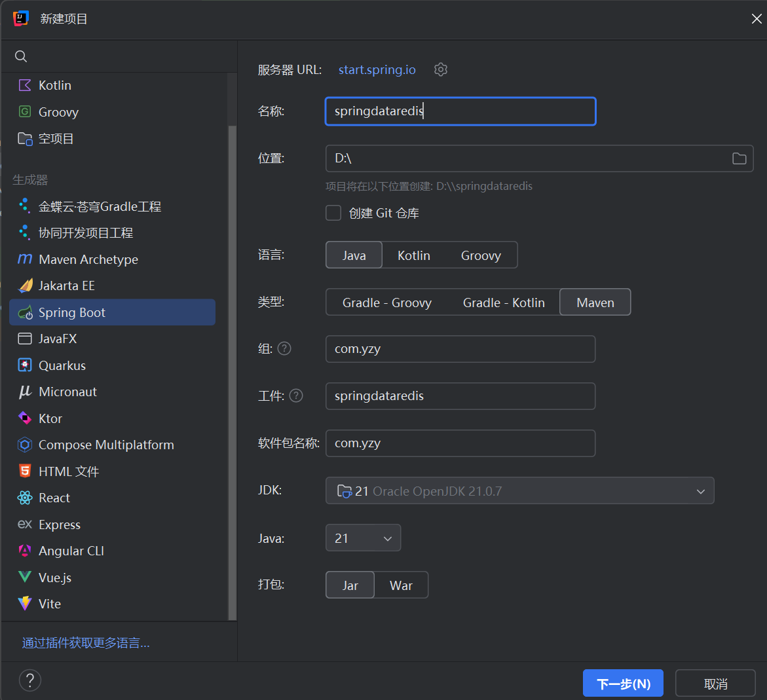Select 协同开发项目工程 generator icon
The width and height of the screenshot is (767, 700).
tap(24, 232)
